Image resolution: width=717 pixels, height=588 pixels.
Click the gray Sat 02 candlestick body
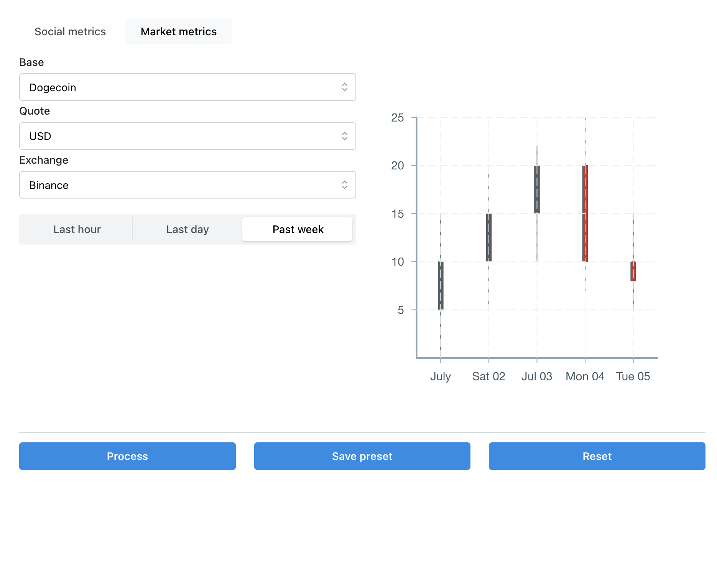pos(489,238)
